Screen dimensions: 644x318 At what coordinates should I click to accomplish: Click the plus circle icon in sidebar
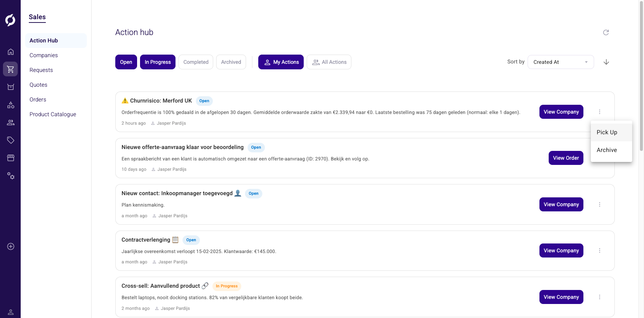[11, 246]
